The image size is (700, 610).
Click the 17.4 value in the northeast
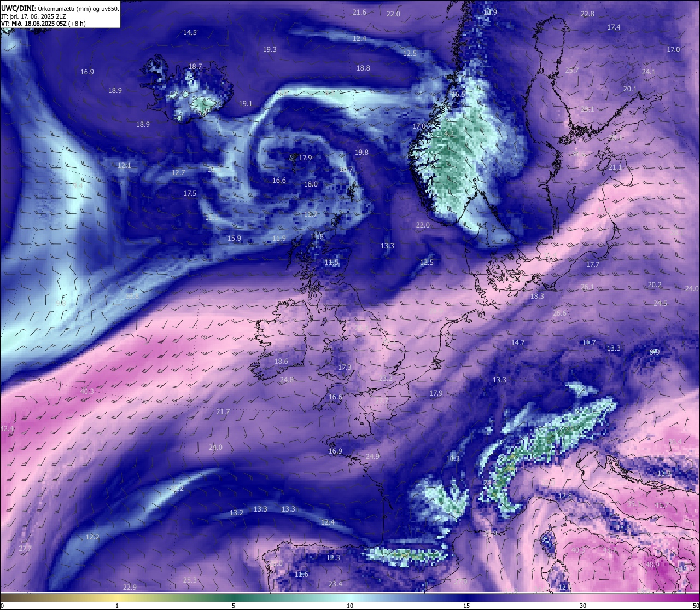click(614, 27)
